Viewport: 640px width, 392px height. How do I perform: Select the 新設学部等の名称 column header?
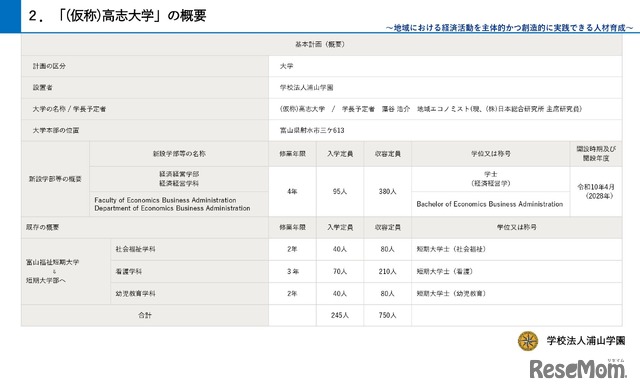click(x=179, y=154)
